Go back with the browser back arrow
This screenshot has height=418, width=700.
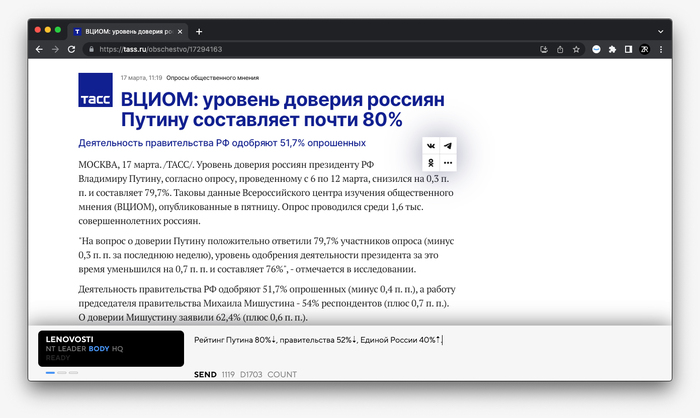pyautogui.click(x=39, y=50)
